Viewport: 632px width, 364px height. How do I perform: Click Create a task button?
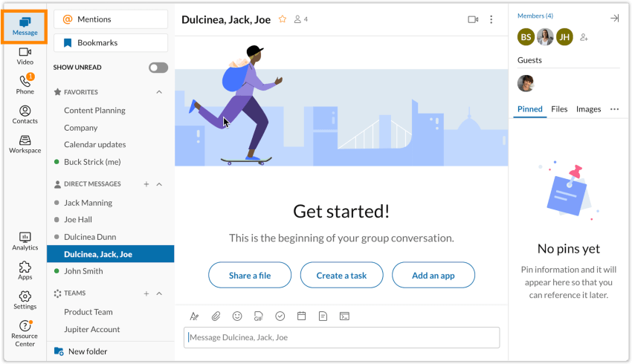click(x=341, y=276)
